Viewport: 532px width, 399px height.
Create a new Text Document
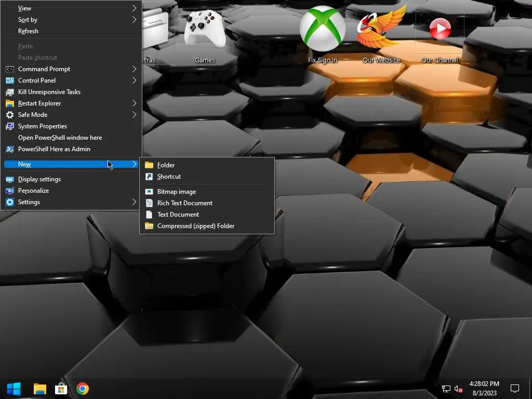click(207, 215)
